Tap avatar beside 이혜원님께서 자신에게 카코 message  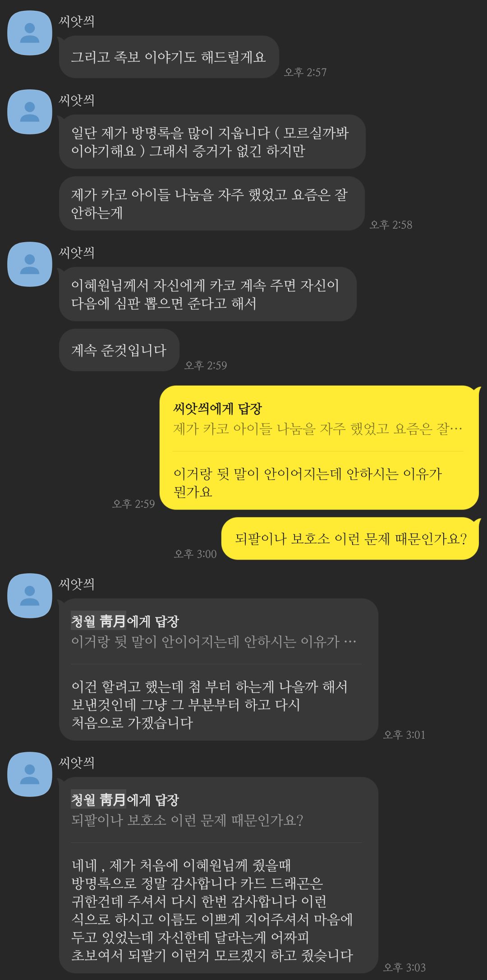pyautogui.click(x=30, y=264)
